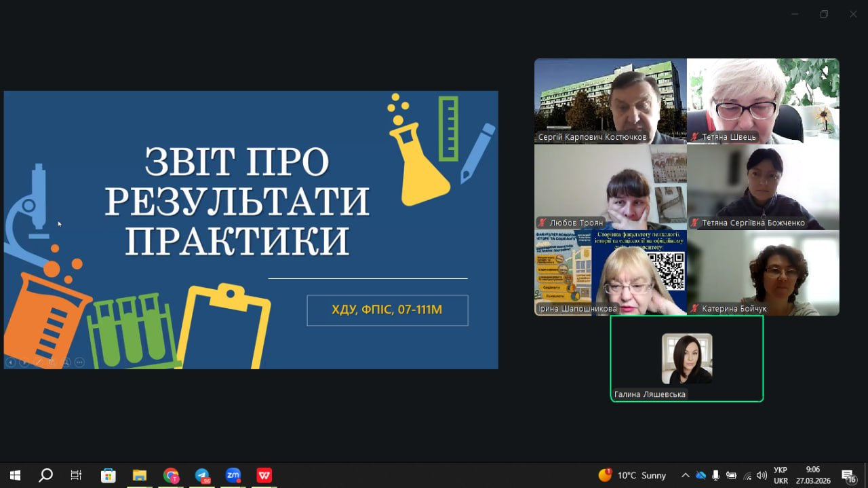Select Тетяна Сергіївна Божченко video tile

(x=764, y=187)
